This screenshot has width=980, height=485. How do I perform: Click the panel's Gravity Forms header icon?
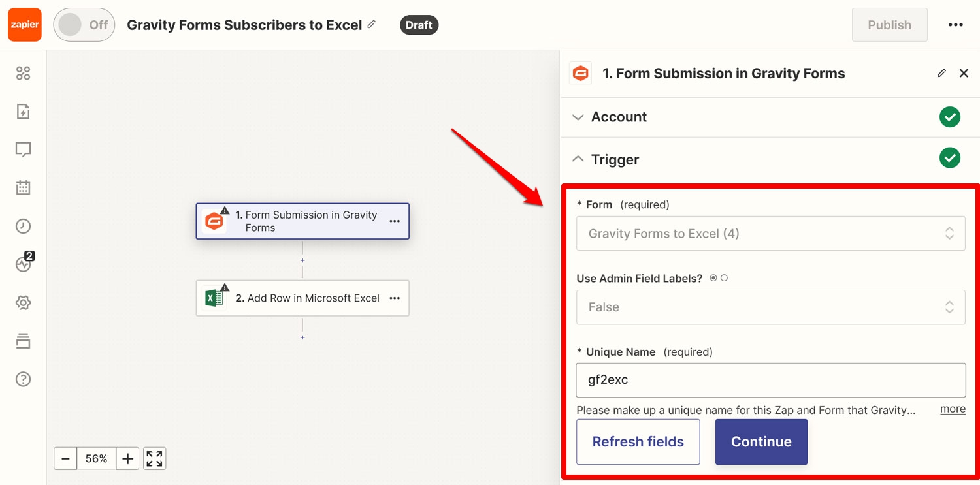(x=580, y=73)
